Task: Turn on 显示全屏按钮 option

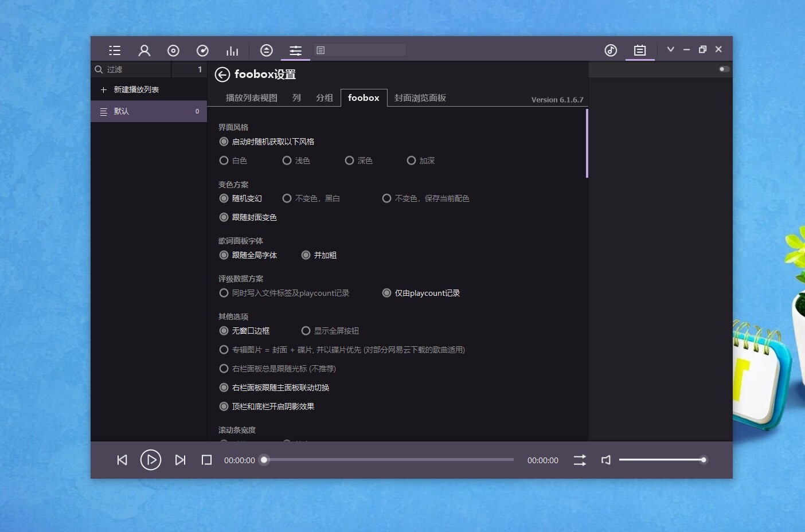Action: [306, 330]
